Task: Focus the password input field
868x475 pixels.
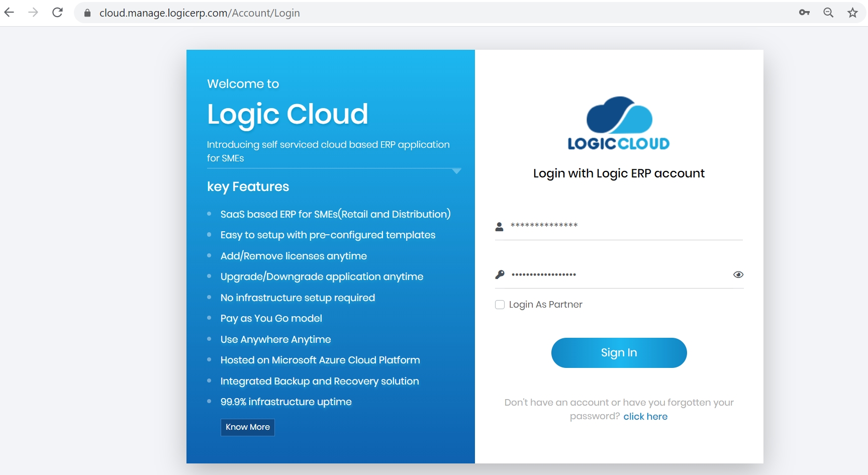Action: 618,274
